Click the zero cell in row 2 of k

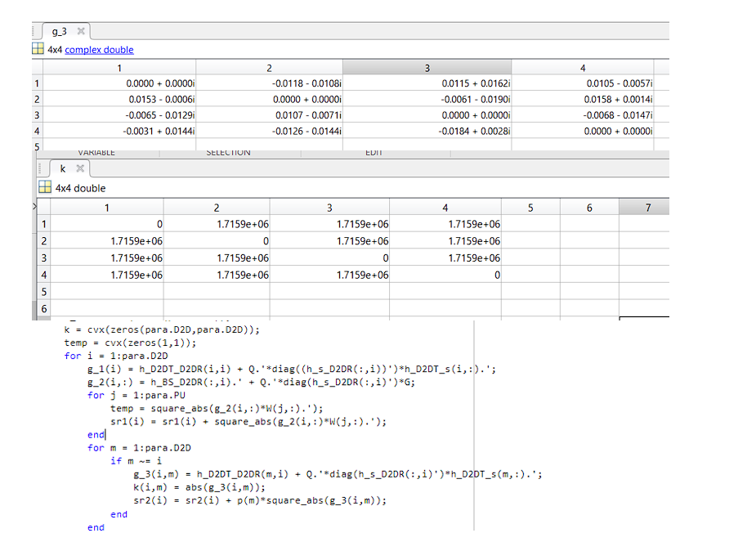click(x=217, y=241)
